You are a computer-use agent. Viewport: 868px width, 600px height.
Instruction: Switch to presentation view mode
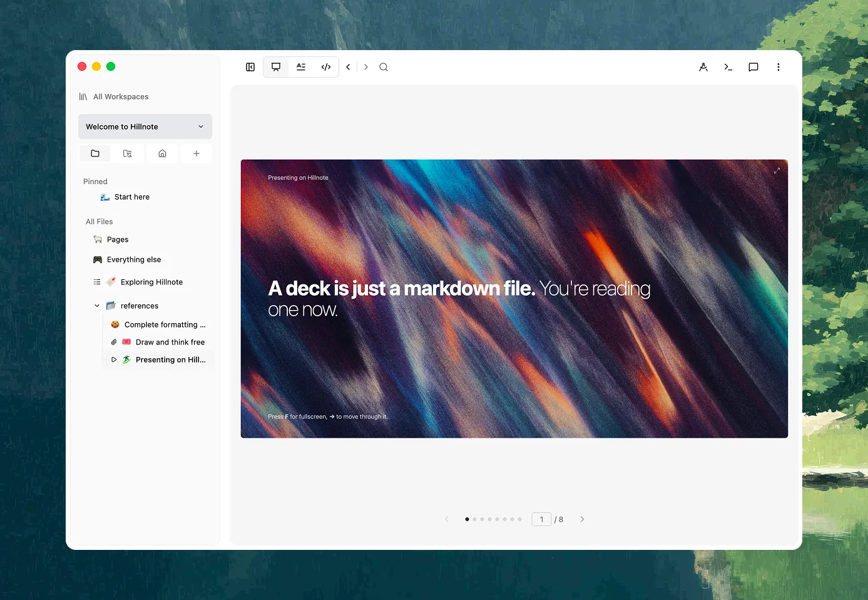[276, 67]
